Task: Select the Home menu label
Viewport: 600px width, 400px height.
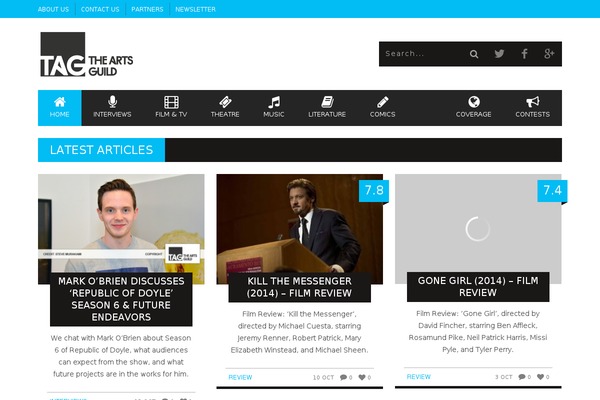Action: pyautogui.click(x=60, y=114)
